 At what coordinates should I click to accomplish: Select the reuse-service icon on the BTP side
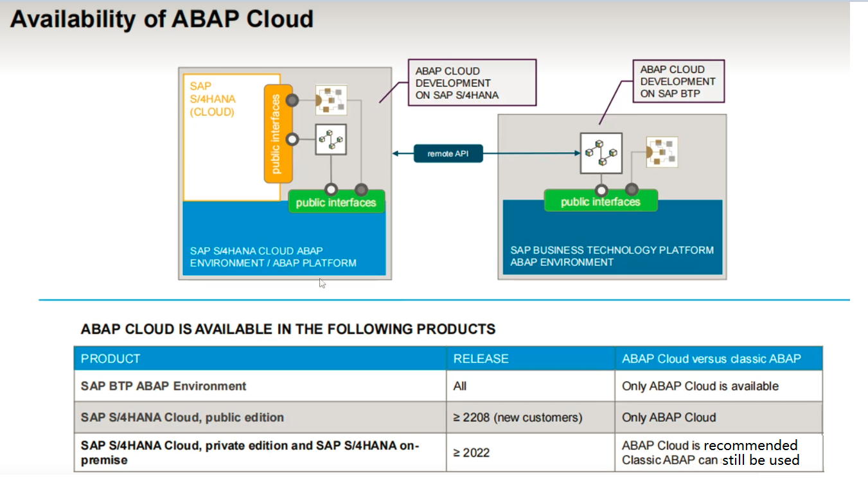tap(661, 153)
